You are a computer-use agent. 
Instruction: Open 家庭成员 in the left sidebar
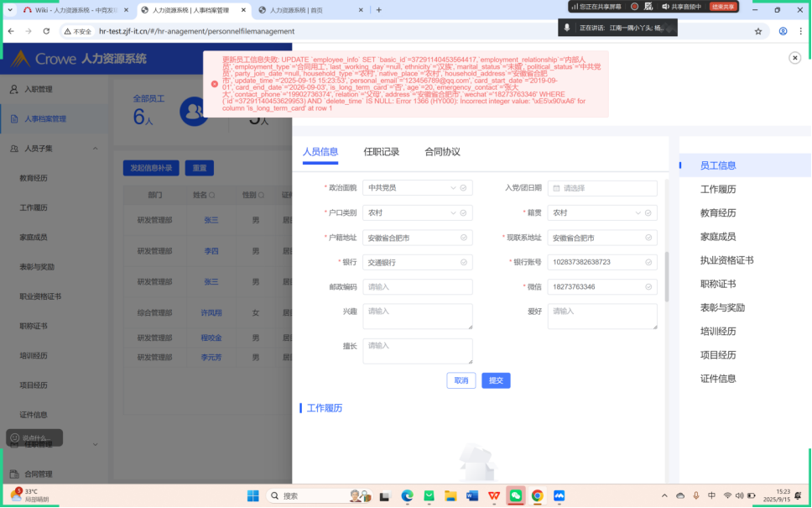point(34,237)
